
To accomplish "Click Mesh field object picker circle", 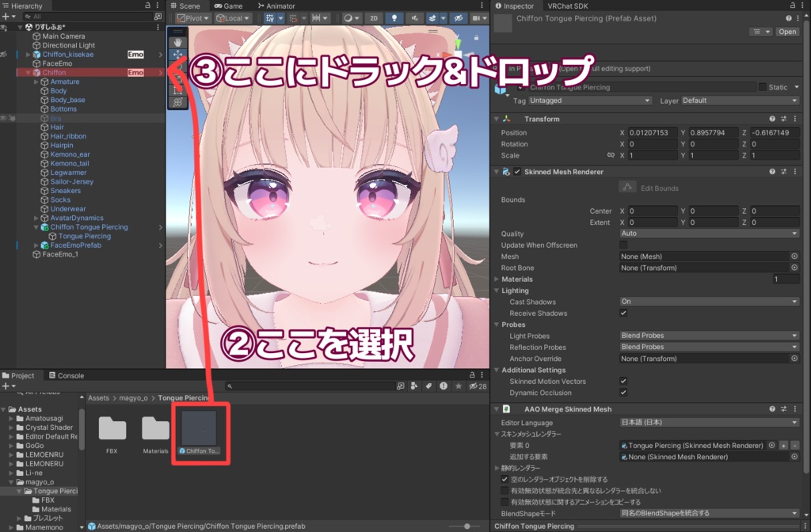I will [x=794, y=256].
